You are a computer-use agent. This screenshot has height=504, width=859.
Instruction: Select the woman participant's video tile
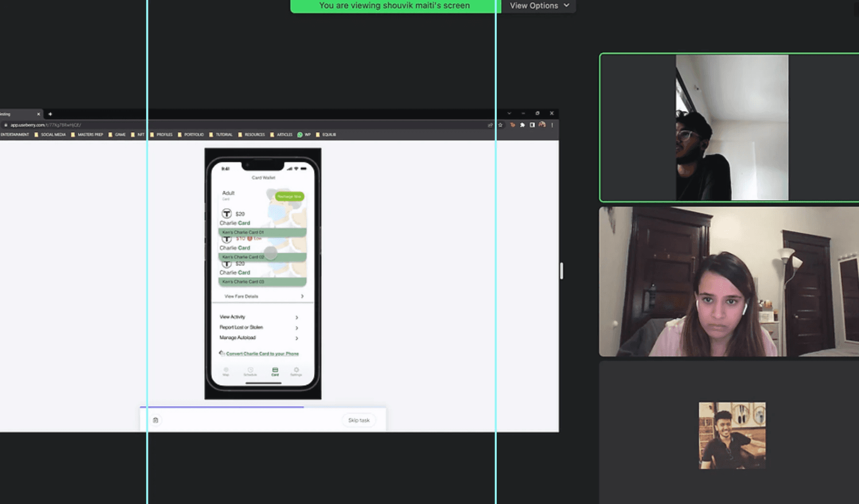click(729, 281)
